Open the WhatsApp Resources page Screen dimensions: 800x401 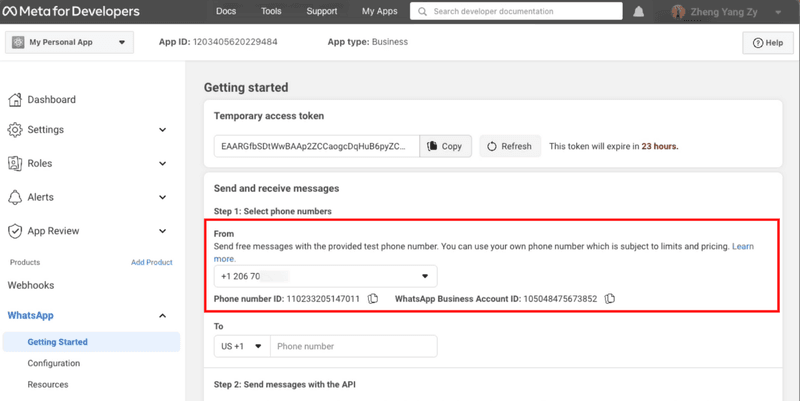click(48, 385)
